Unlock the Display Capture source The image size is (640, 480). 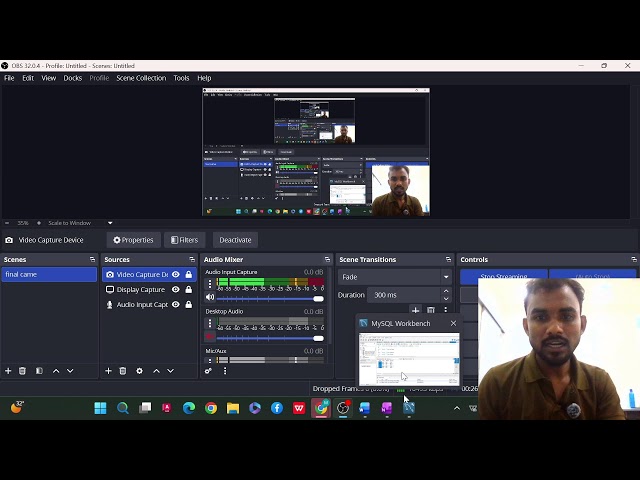pos(189,289)
